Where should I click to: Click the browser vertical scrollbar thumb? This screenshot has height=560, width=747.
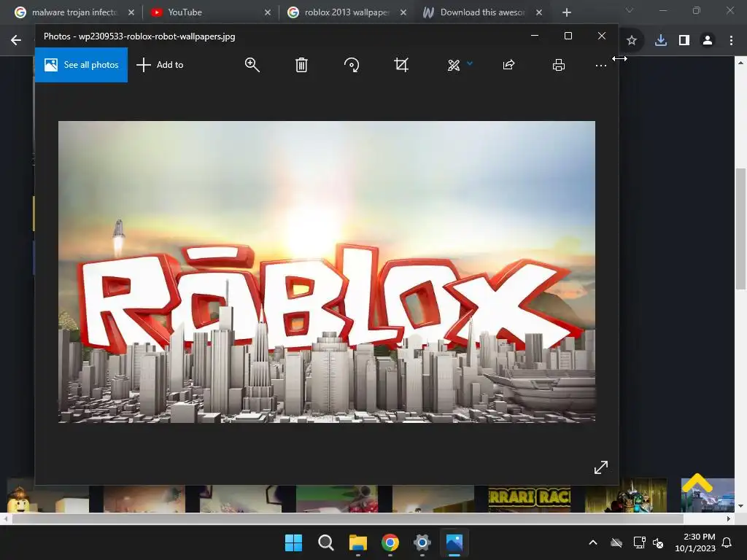[740, 228]
